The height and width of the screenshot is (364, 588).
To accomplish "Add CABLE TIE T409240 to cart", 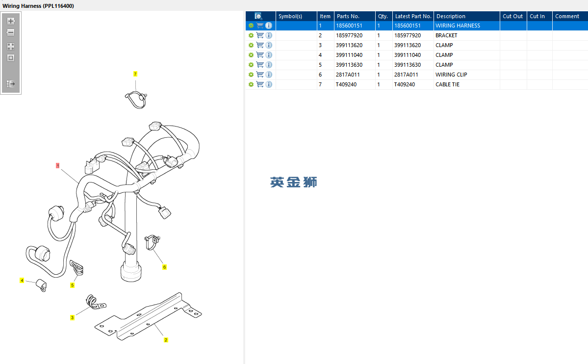I will tap(260, 84).
